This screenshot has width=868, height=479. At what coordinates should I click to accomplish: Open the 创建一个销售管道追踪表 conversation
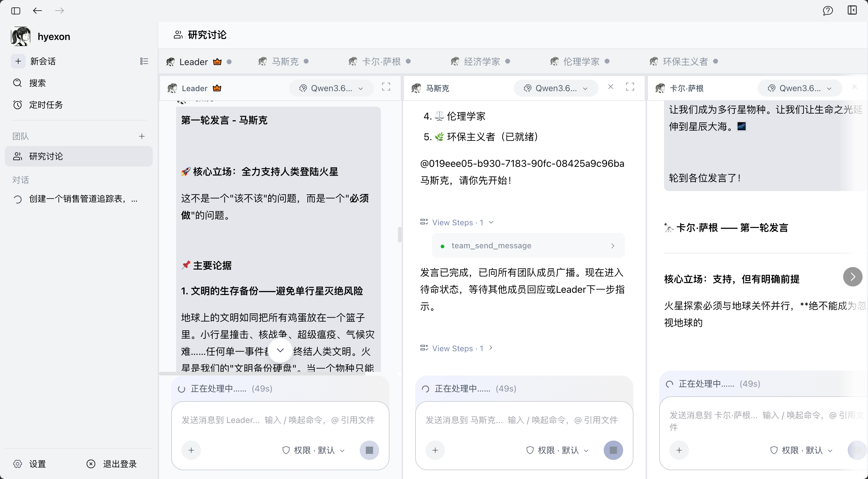[x=78, y=199]
